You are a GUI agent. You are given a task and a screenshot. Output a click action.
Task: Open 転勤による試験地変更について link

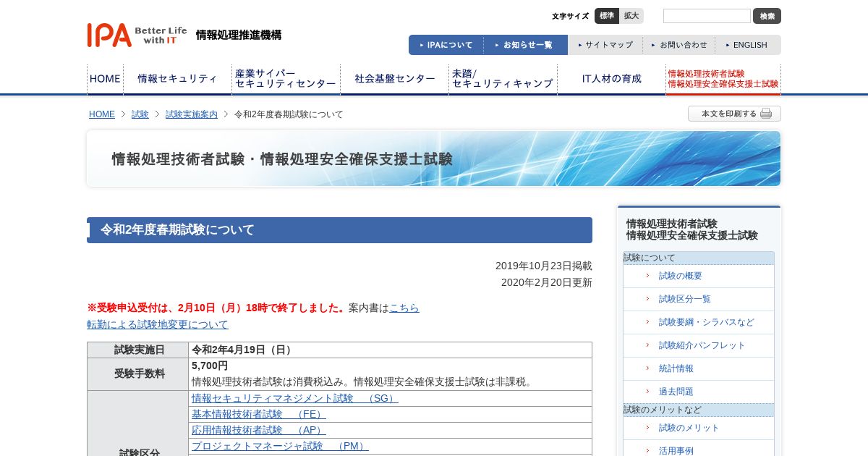pyautogui.click(x=158, y=324)
